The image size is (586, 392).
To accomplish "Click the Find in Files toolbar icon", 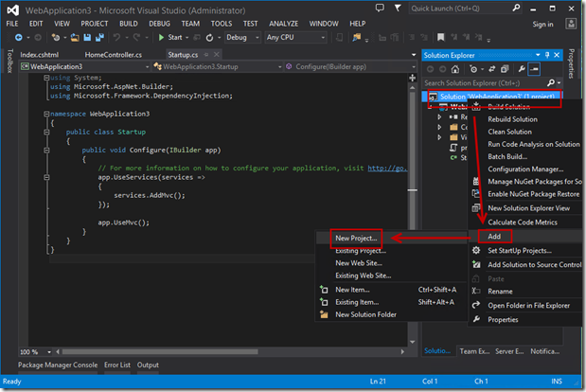I will [x=357, y=37].
